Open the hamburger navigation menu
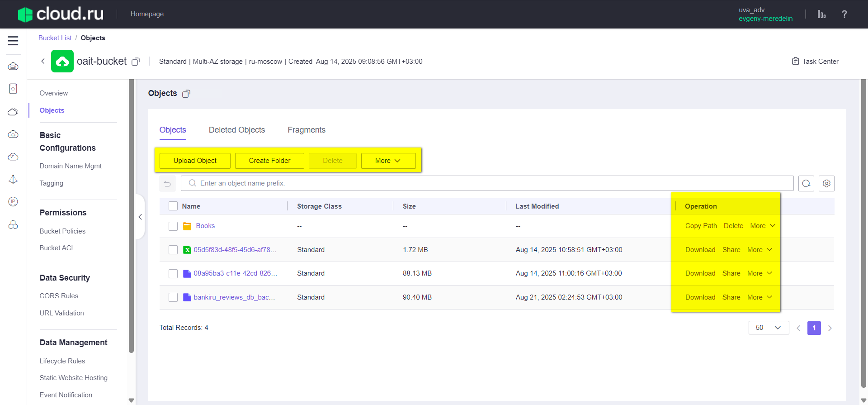 click(13, 41)
